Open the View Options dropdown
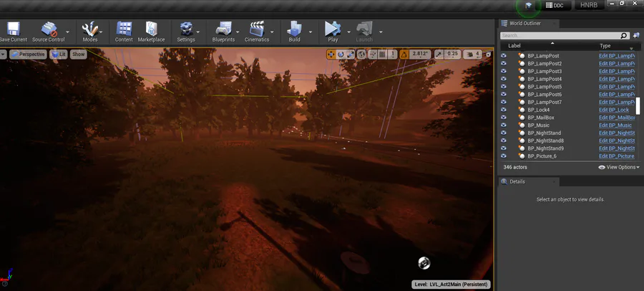 (x=619, y=167)
